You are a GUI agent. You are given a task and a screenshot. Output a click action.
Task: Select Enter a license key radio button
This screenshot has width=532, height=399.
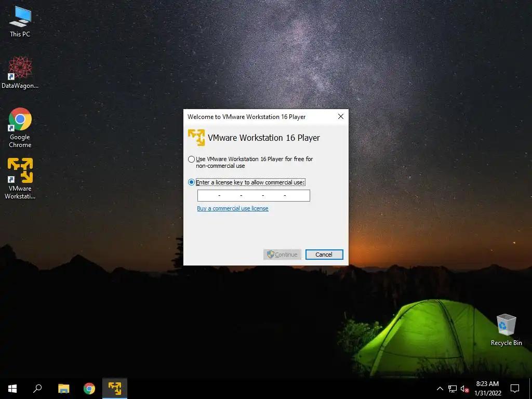click(191, 182)
